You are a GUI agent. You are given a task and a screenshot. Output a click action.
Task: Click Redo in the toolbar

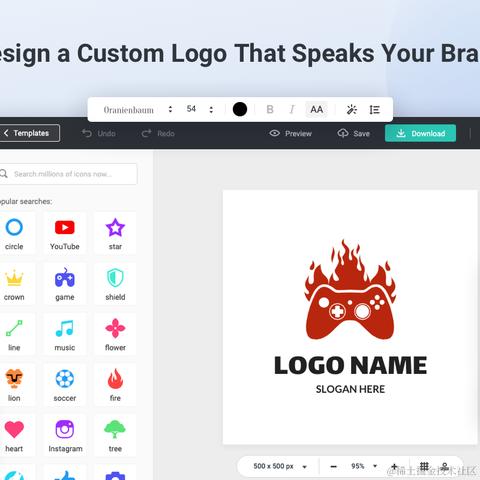point(158,134)
